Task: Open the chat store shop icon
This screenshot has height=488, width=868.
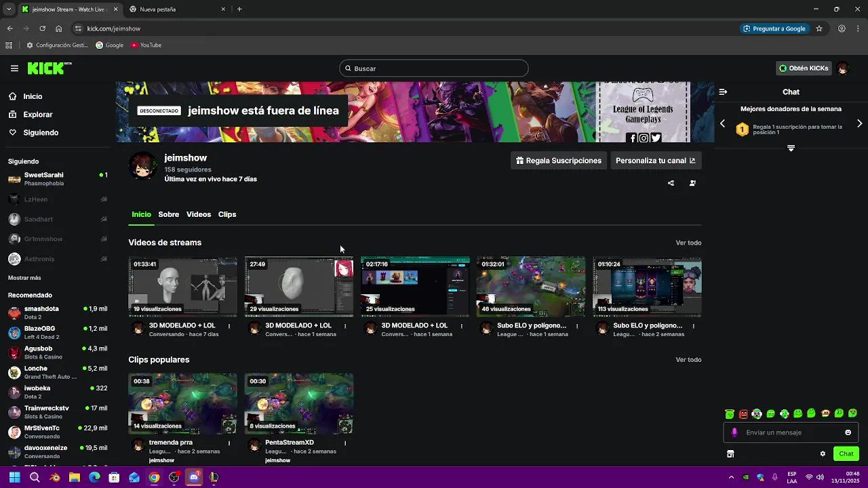Action: coord(730,454)
